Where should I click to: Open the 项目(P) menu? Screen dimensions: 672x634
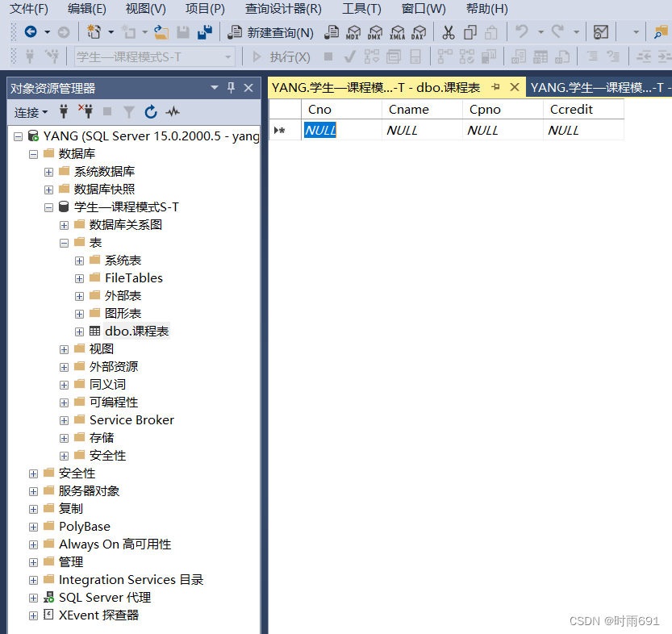point(205,9)
